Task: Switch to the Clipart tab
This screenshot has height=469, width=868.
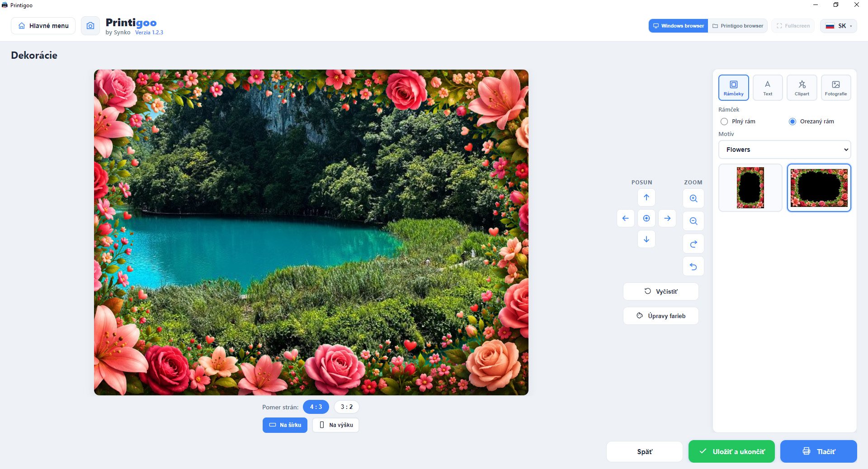Action: click(x=802, y=88)
